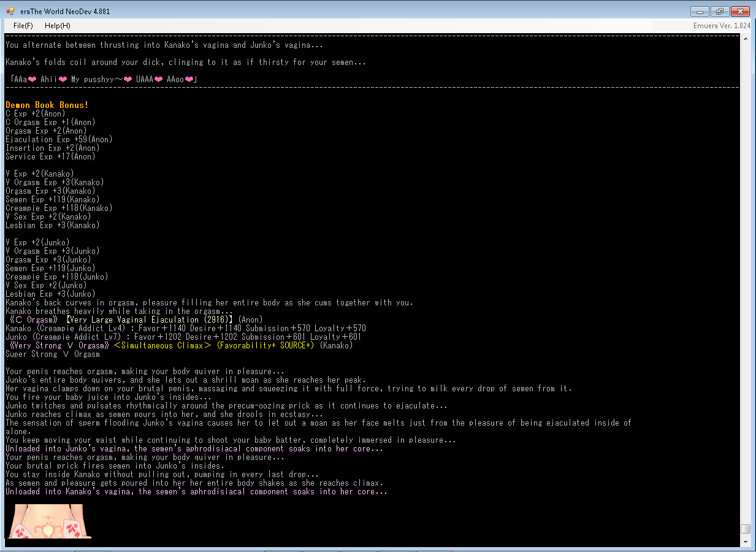Click Kanako's Favor+1140 stats line

[185, 328]
